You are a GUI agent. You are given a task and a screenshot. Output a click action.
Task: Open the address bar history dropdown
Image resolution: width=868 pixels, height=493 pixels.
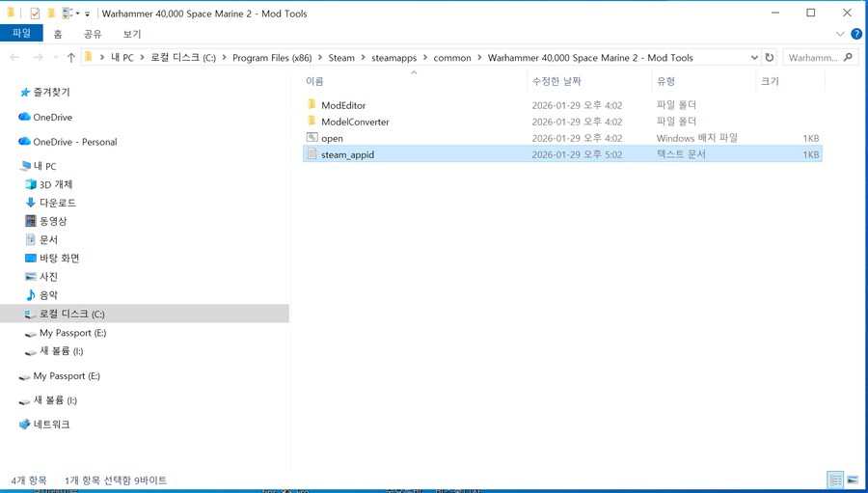753,58
